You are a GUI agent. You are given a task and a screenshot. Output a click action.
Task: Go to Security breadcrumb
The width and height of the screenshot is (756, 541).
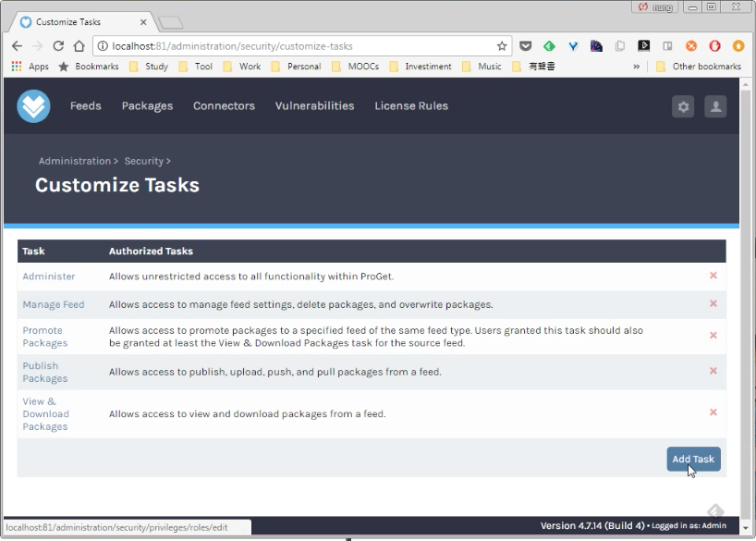(x=143, y=161)
